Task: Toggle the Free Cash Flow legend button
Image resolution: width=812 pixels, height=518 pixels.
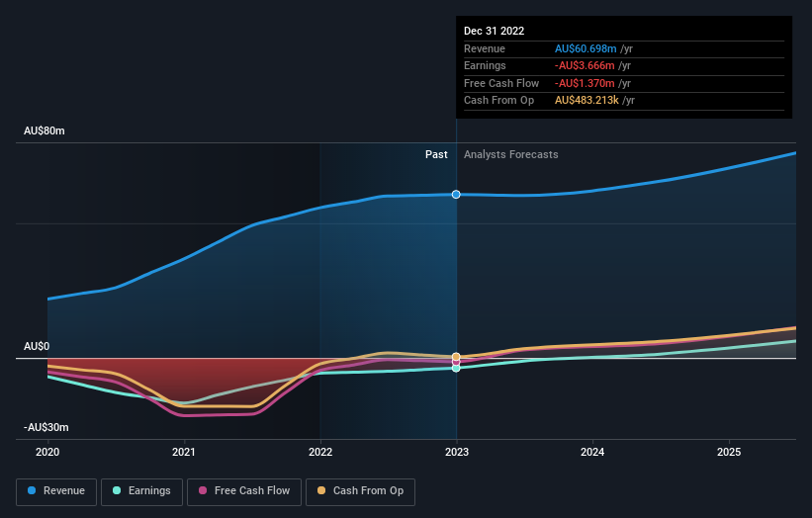Action: coord(244,491)
